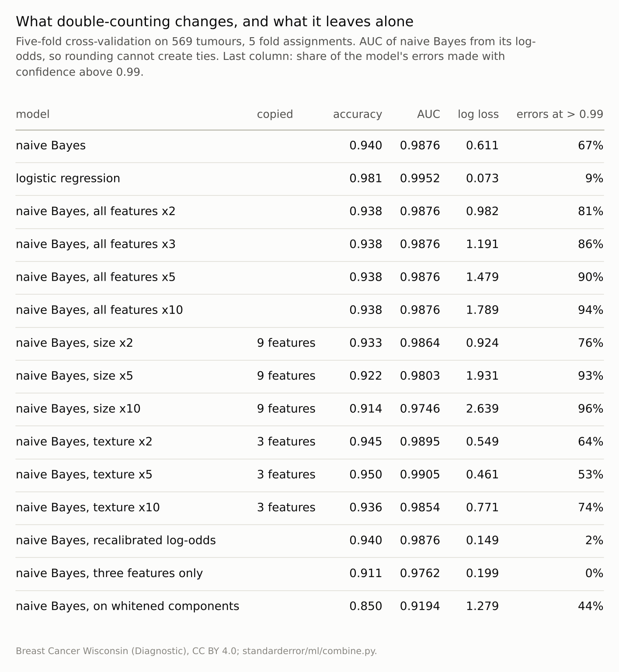
Task: Click the 0.073 log loss value
Action: (x=482, y=178)
